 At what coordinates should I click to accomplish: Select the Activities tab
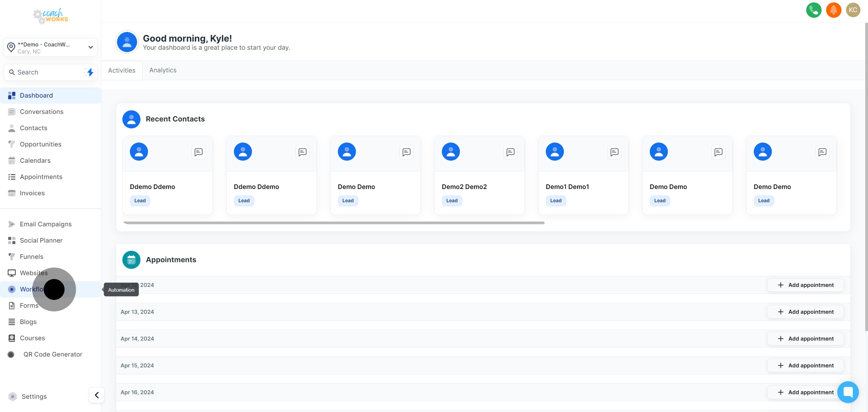click(x=122, y=71)
